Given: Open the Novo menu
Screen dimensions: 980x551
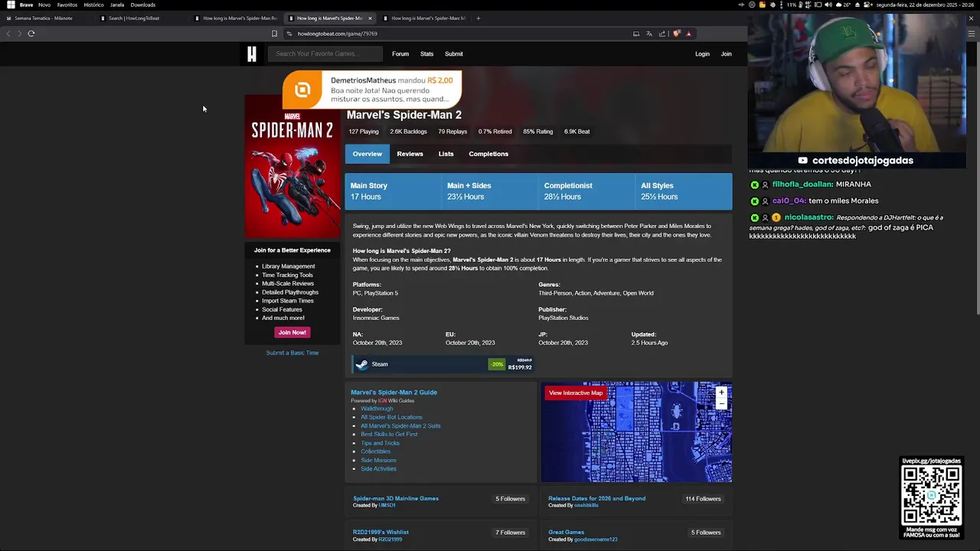Looking at the screenshot, I should (x=44, y=5).
